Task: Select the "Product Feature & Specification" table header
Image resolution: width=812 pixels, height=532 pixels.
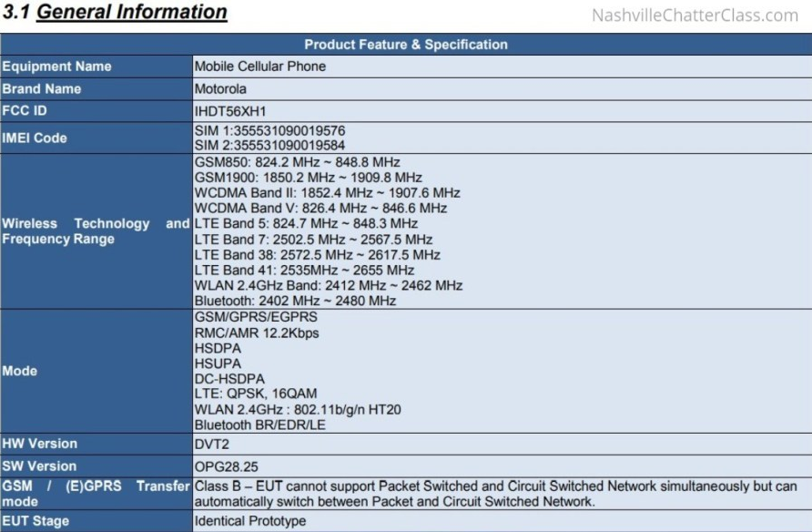Action: [406, 45]
